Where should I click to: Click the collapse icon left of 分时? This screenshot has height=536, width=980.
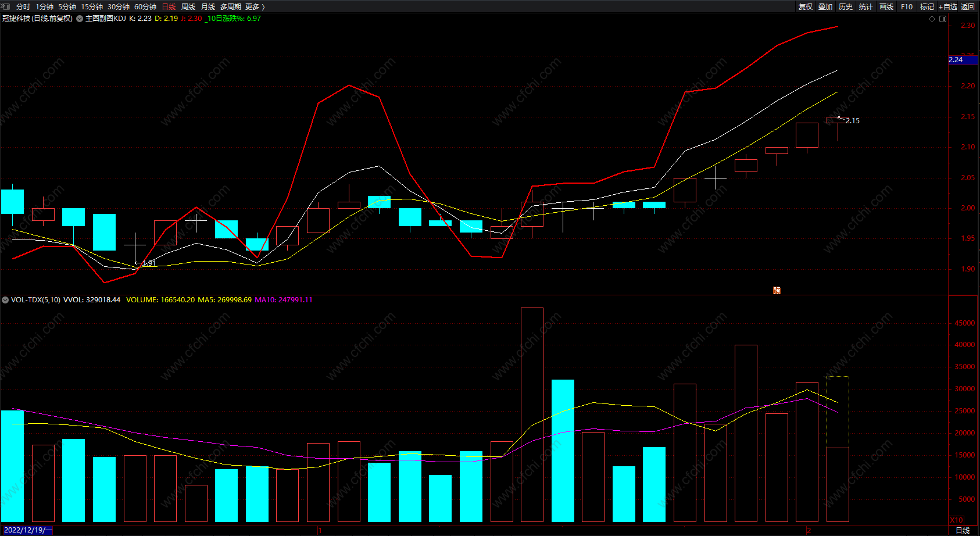[6, 6]
